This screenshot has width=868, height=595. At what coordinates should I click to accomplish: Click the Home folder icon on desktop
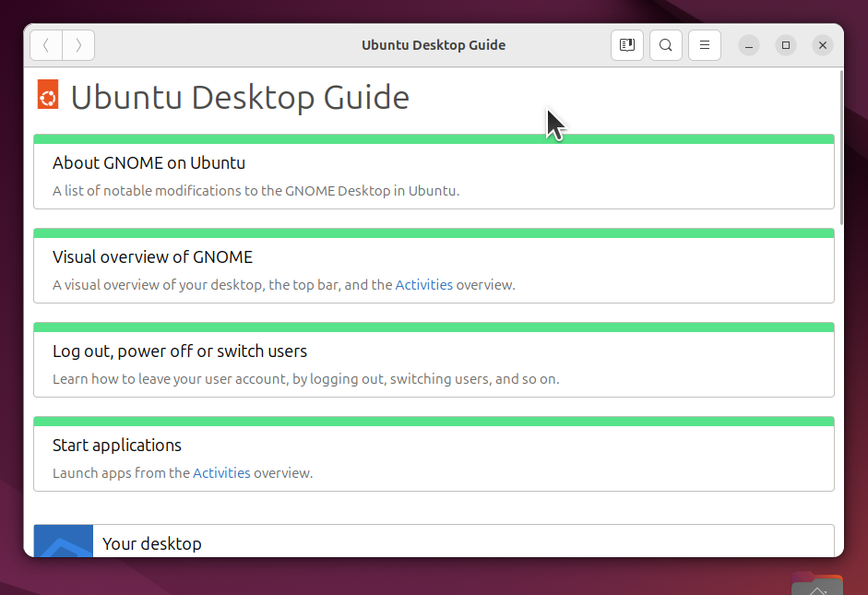tap(817, 584)
